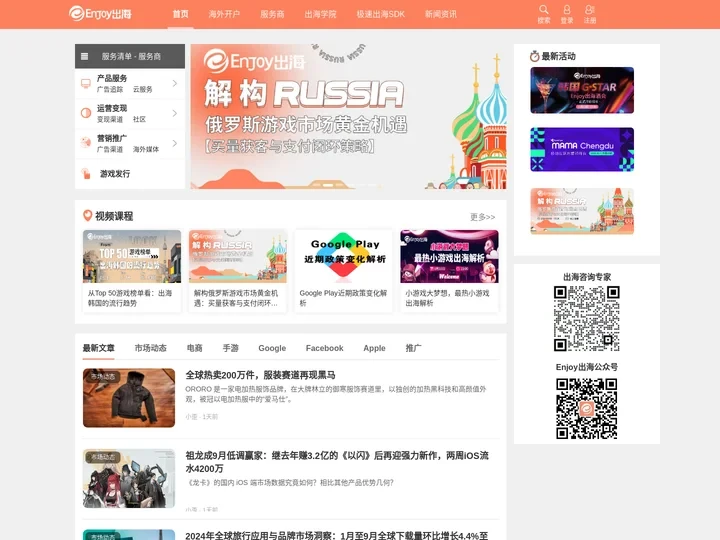
Task: Switch to the 市场动态 tab
Action: point(151,348)
